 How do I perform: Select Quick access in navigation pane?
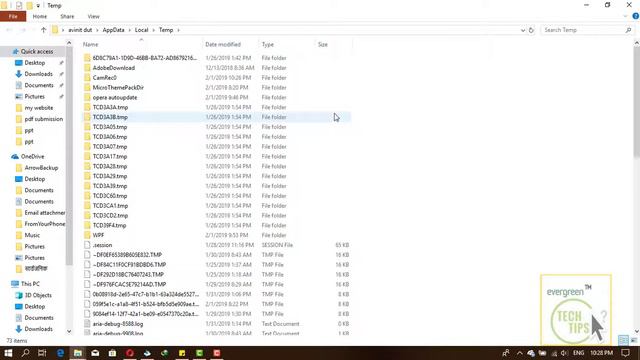[37, 51]
